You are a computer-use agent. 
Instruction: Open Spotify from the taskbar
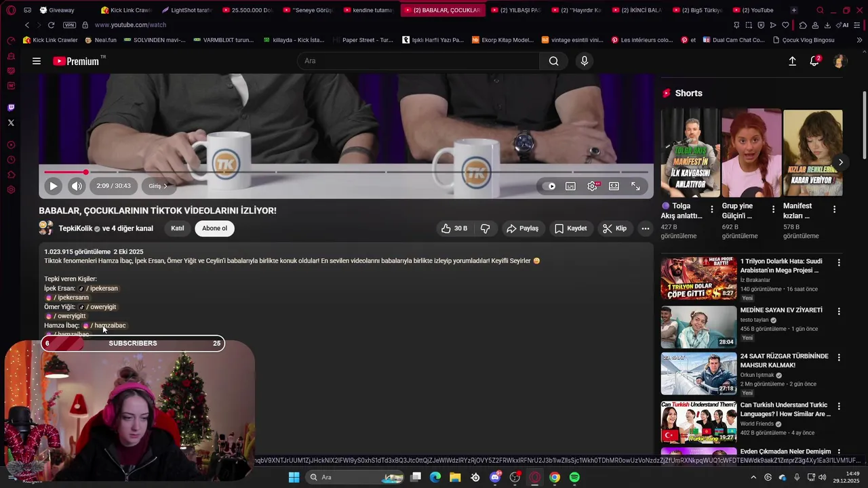click(x=574, y=477)
